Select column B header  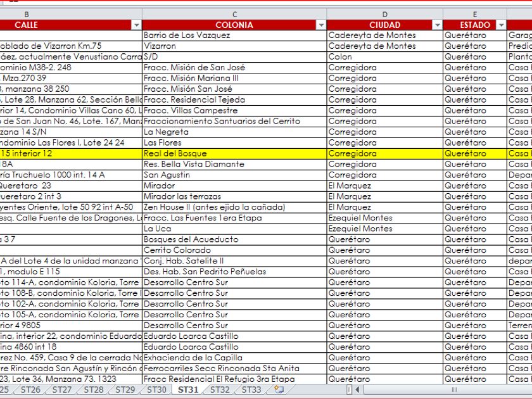point(70,14)
